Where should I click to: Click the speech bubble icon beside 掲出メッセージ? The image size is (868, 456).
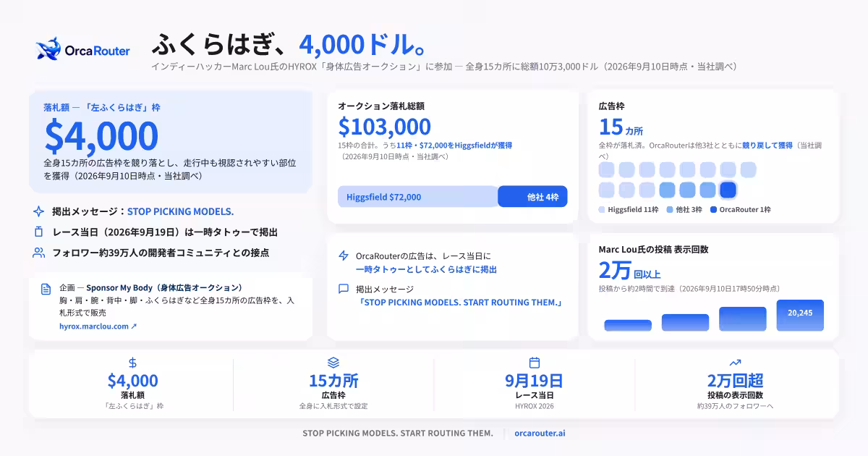(344, 289)
